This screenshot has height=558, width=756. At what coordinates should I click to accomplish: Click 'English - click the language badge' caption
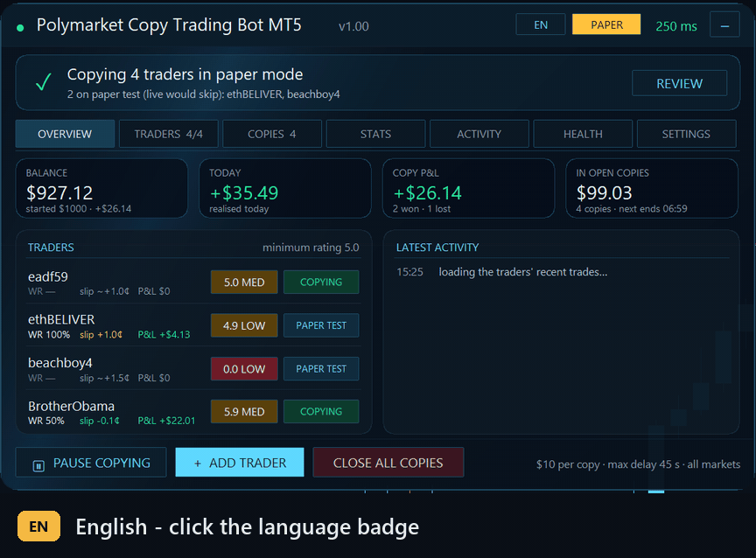(x=248, y=527)
